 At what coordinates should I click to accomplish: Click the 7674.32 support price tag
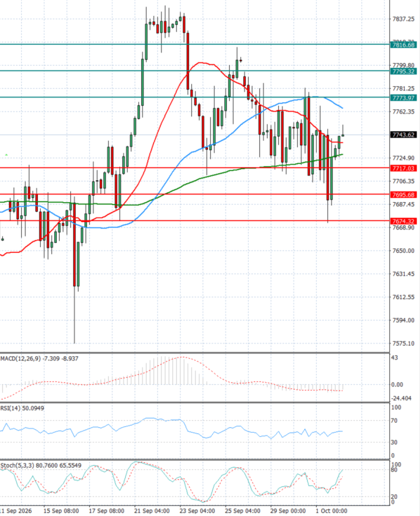point(403,221)
